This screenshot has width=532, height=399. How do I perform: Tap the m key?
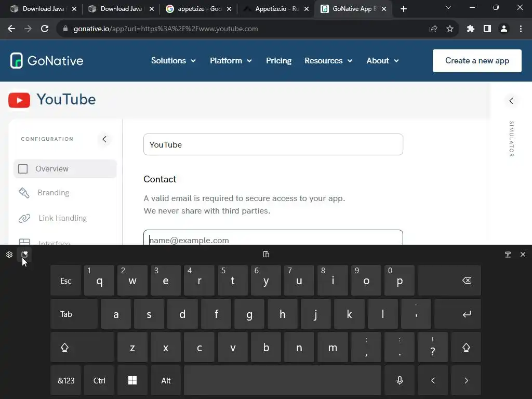point(332,348)
